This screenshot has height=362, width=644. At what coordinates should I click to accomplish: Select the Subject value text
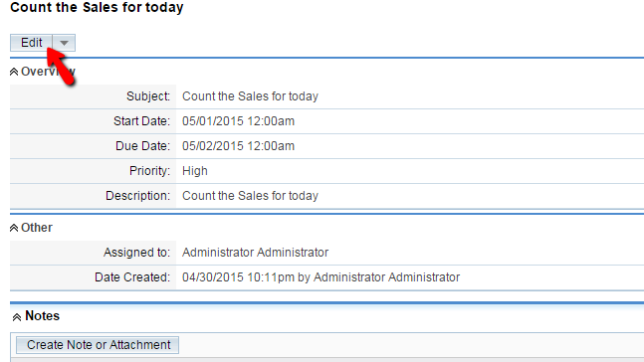click(250, 96)
